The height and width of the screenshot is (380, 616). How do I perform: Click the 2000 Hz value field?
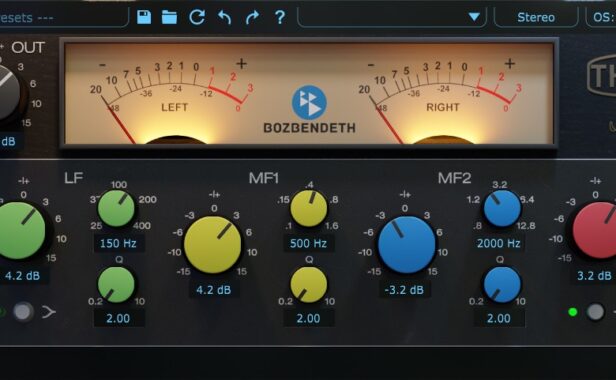(499, 243)
